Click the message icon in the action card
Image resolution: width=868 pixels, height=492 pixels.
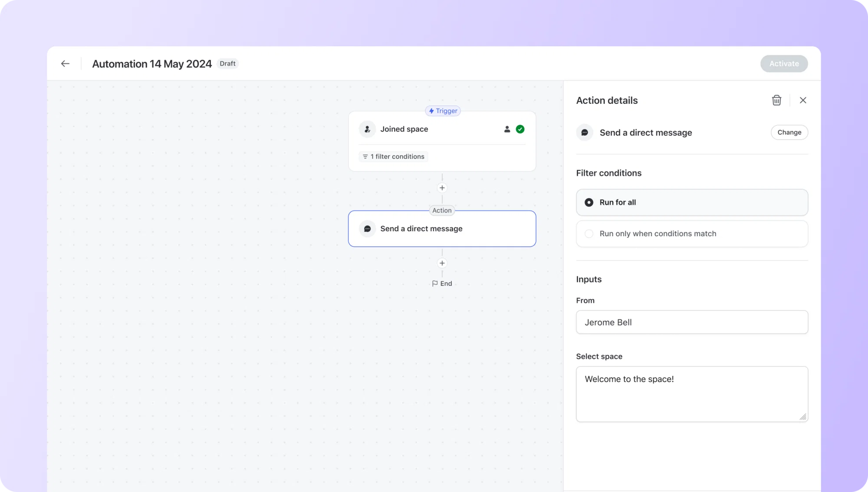click(367, 229)
